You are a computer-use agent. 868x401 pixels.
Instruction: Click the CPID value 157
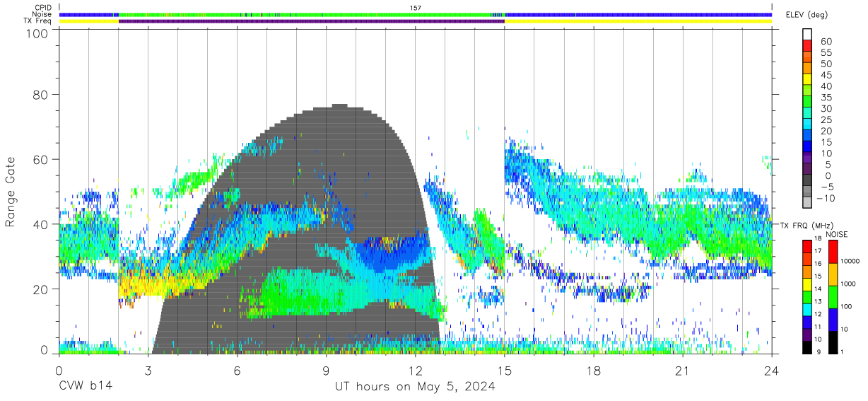click(416, 8)
